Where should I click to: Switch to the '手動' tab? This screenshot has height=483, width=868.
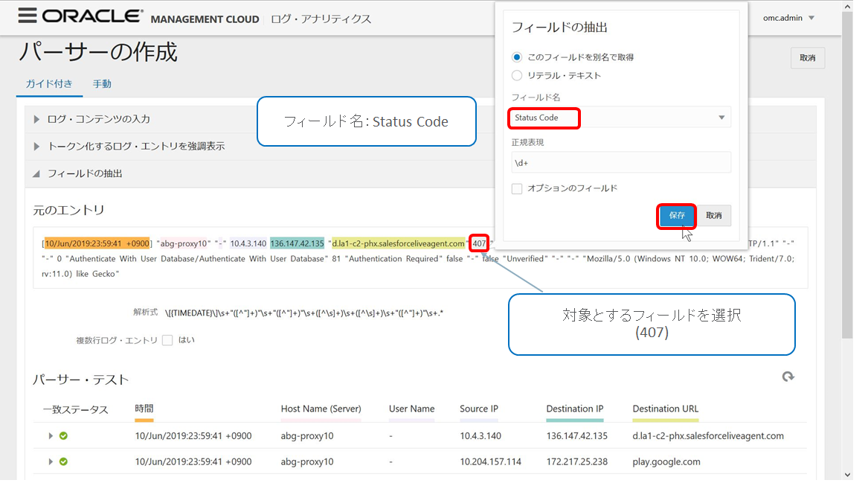(102, 83)
